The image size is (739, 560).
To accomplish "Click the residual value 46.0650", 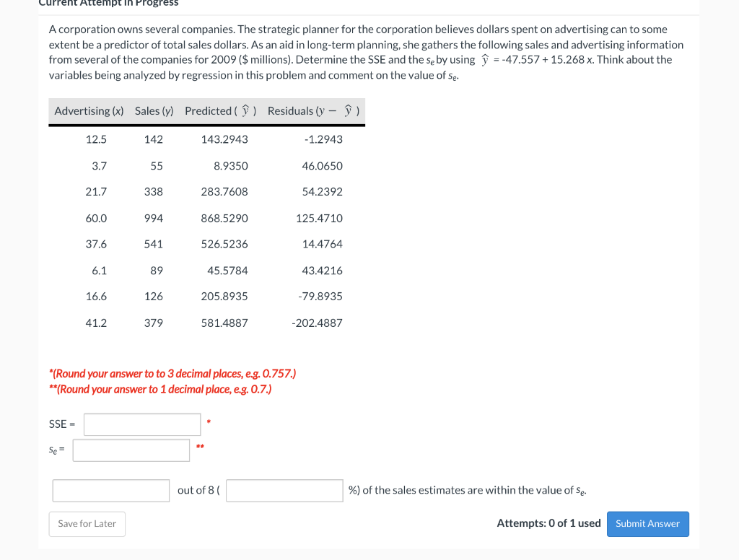I will pyautogui.click(x=323, y=166).
